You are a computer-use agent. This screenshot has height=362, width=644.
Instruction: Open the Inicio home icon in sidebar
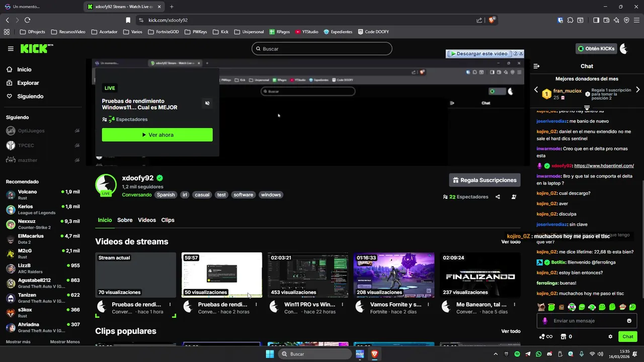[x=10, y=69]
